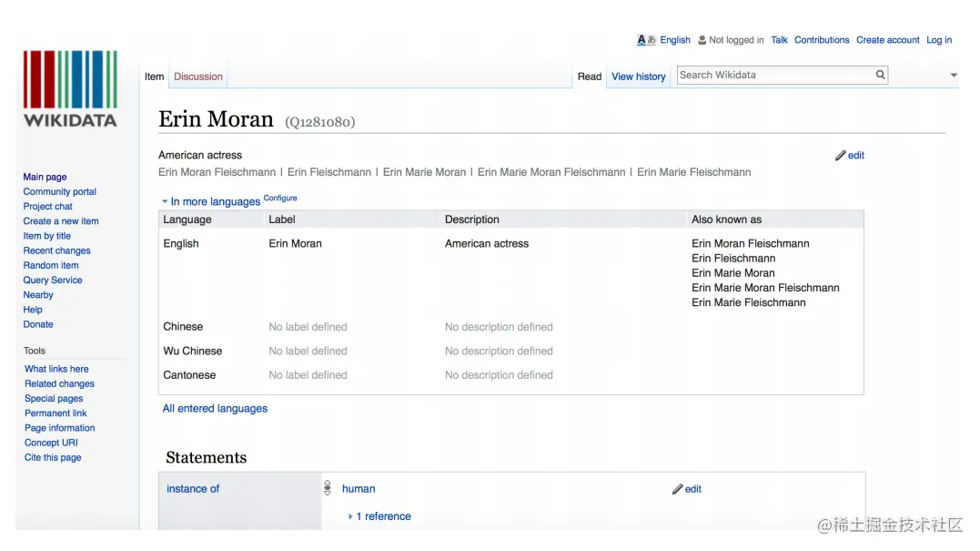Click the Cantonese row label

point(189,375)
